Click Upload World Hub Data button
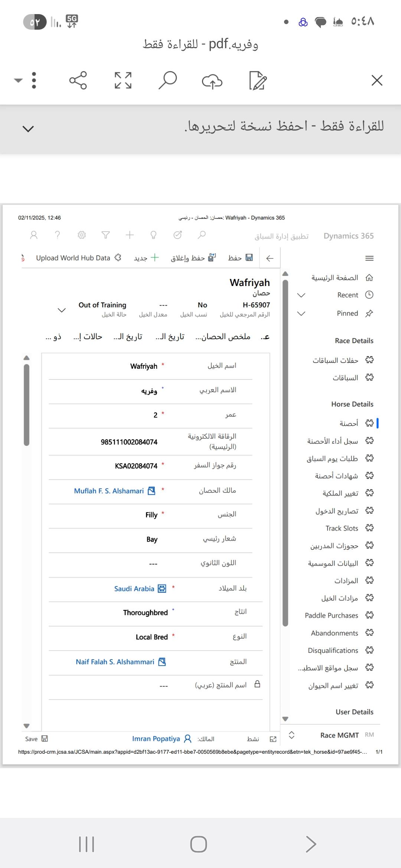 pyautogui.click(x=73, y=258)
